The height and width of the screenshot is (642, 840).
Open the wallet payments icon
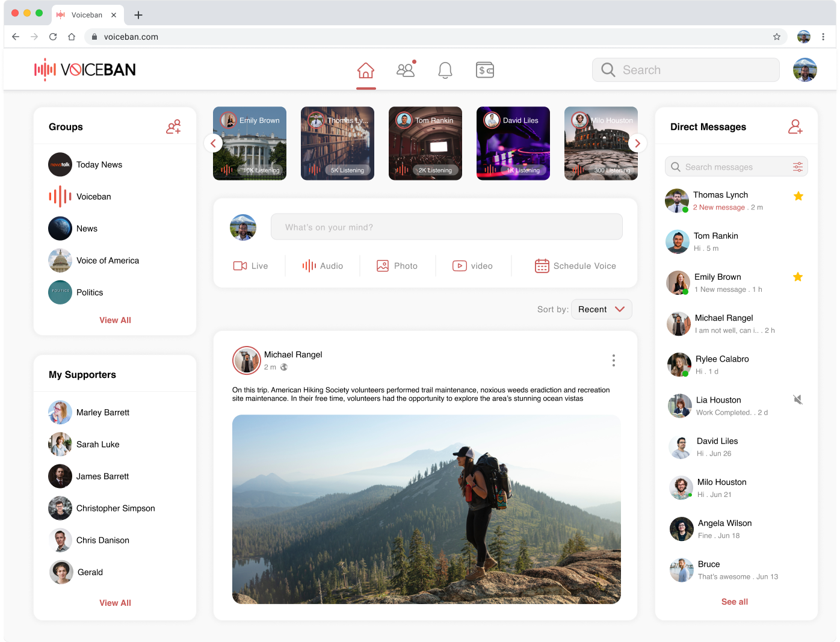[485, 70]
